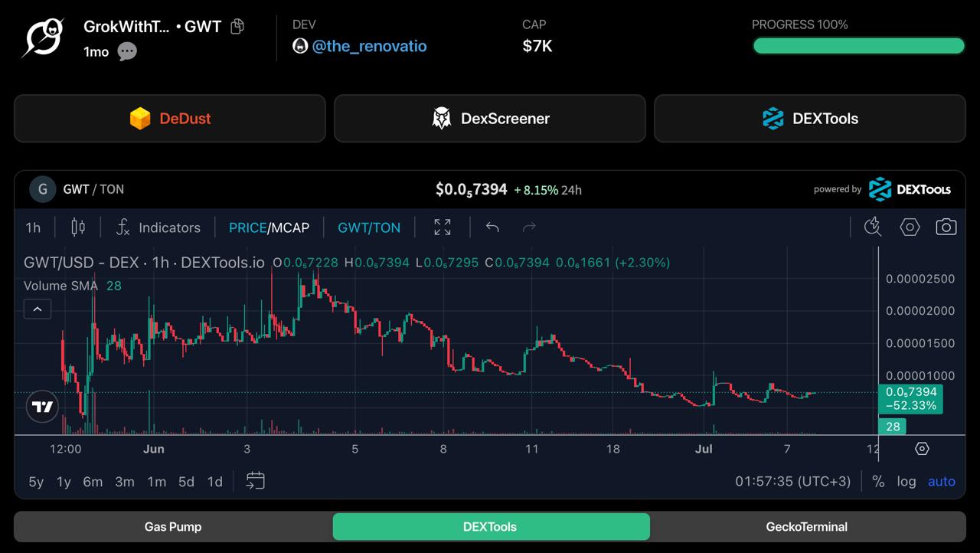Switch to the DEXTools chart tab
The height and width of the screenshot is (553, 980).
coord(491,527)
